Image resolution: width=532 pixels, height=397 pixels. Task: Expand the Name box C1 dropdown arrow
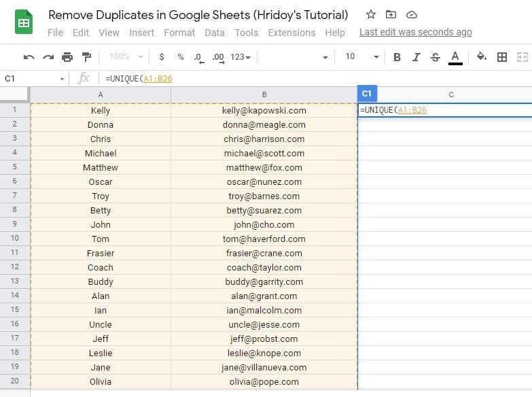tap(62, 79)
